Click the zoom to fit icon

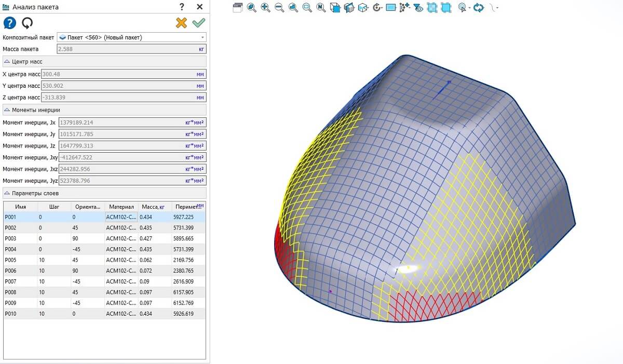point(252,7)
